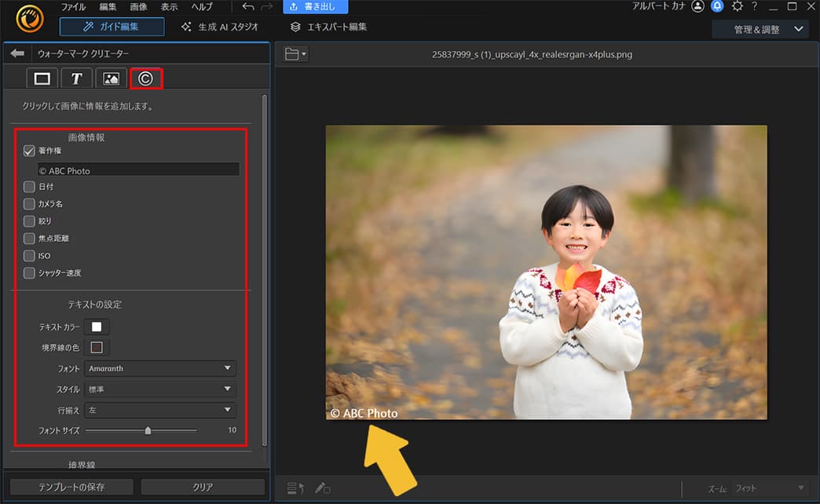The height and width of the screenshot is (504, 820).
Task: Open the notifications bell icon
Action: (x=717, y=6)
